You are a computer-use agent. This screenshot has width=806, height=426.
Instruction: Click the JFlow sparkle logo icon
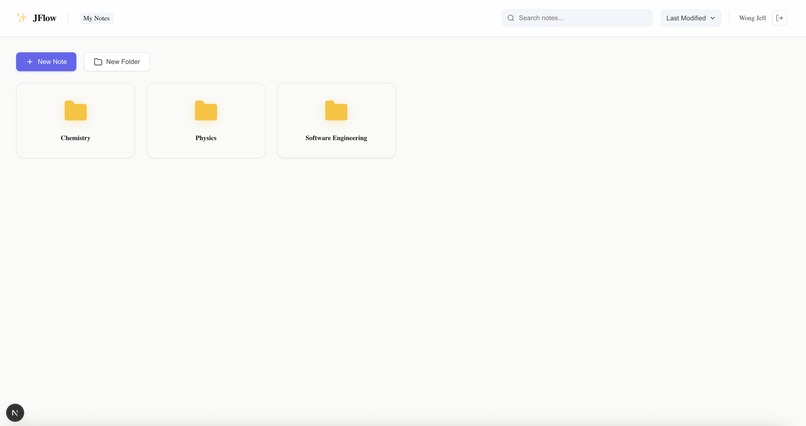pyautogui.click(x=22, y=18)
